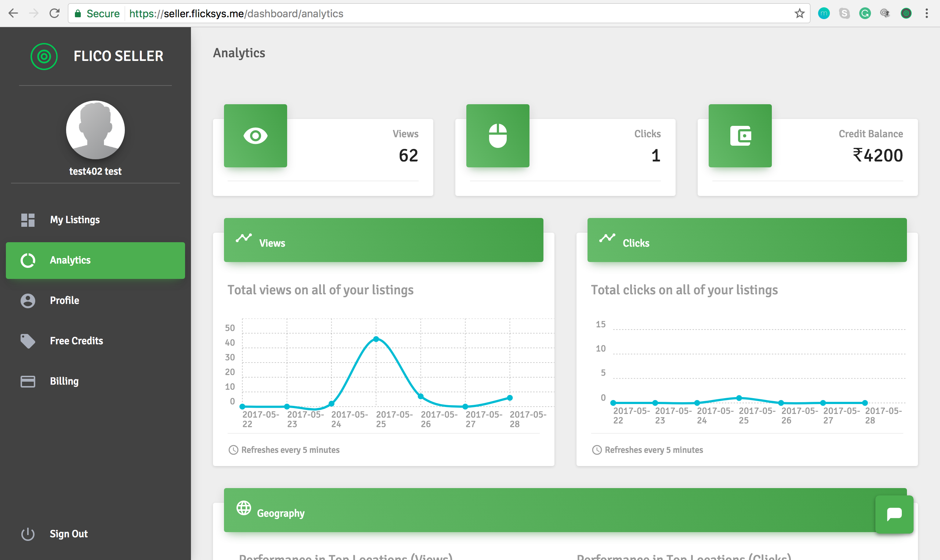The height and width of the screenshot is (560, 940).
Task: Click the mouse icon on Clicks card
Action: coord(498,136)
